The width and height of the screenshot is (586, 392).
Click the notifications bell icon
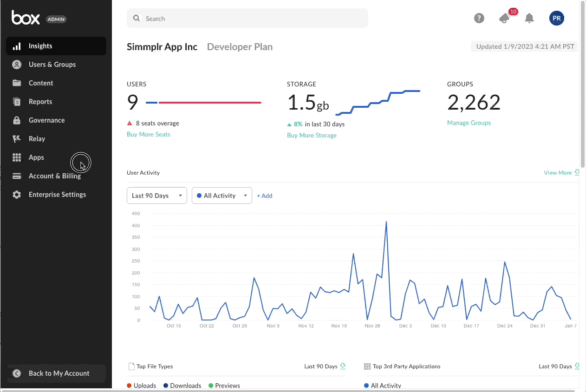point(529,18)
